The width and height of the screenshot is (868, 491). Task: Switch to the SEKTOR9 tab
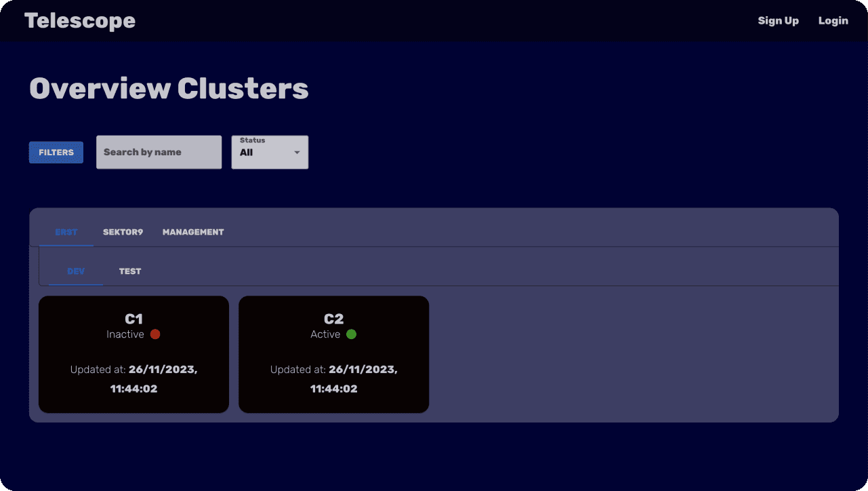123,232
